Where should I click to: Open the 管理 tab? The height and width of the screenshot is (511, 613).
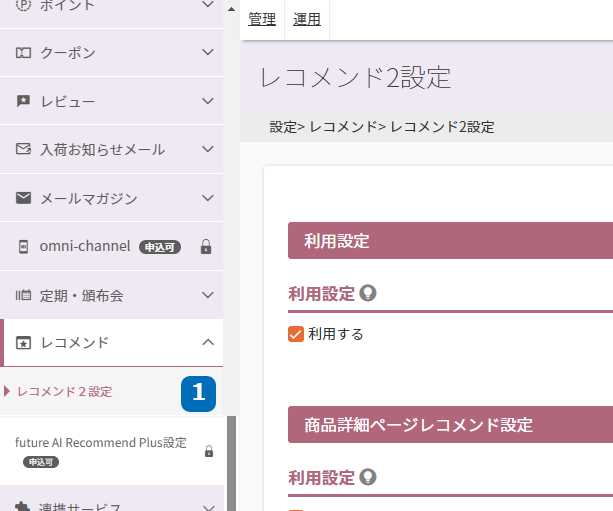tap(262, 19)
